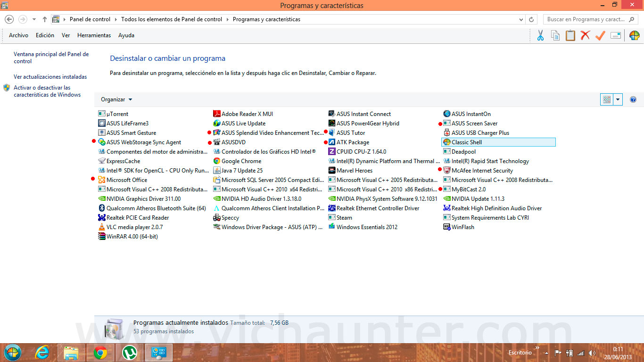
Task: Click the ASUS USB Charger Plus icon
Action: pyautogui.click(x=447, y=132)
